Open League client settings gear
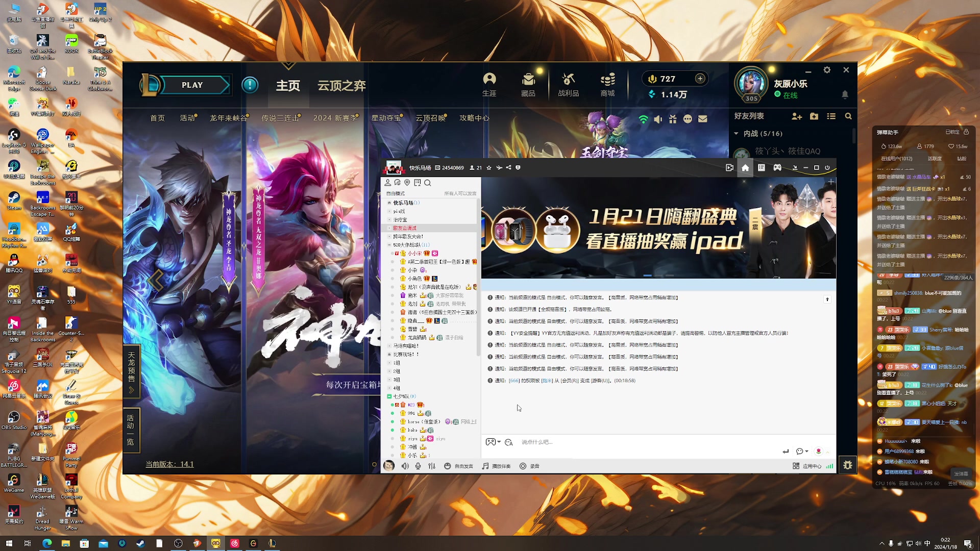Screen dimensions: 980x551 [x=827, y=70]
